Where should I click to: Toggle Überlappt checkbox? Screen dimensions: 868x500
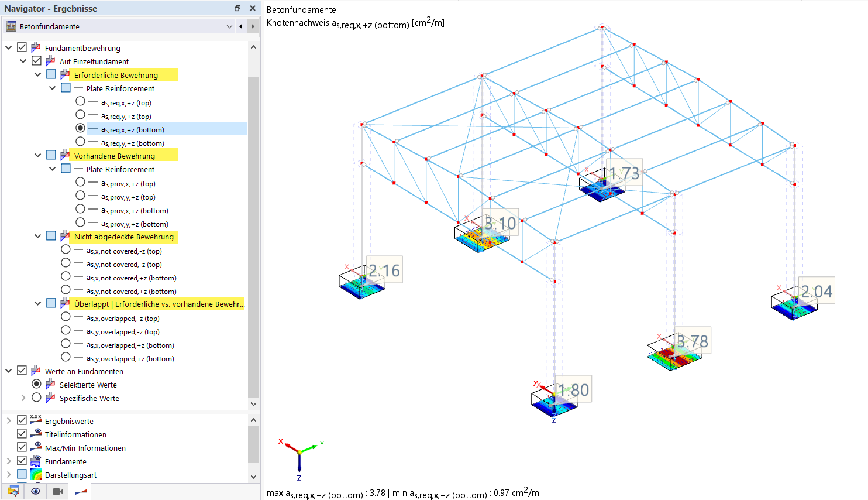(51, 303)
